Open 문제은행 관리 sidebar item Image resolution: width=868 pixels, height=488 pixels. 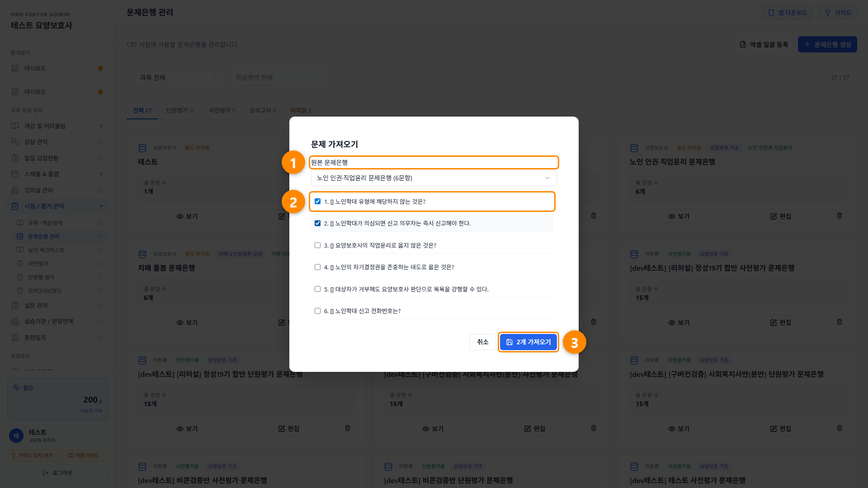point(59,236)
